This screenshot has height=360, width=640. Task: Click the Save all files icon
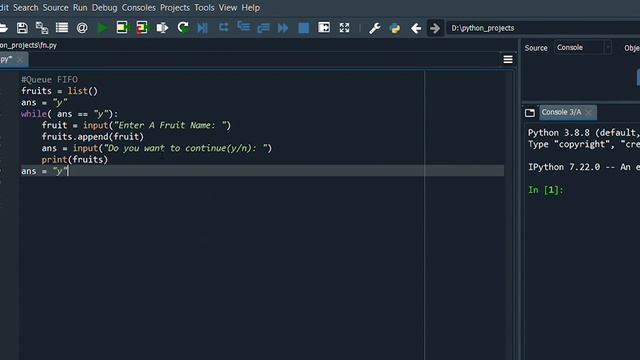[x=42, y=28]
